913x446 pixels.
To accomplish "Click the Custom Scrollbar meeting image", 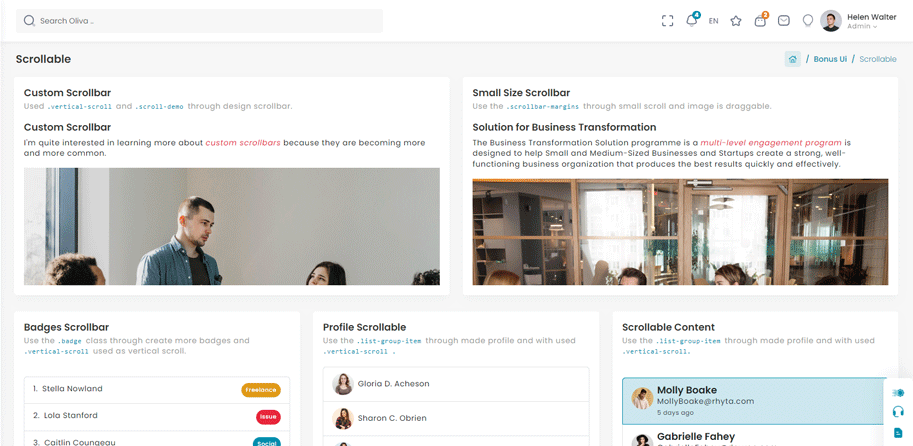I will pos(232,226).
